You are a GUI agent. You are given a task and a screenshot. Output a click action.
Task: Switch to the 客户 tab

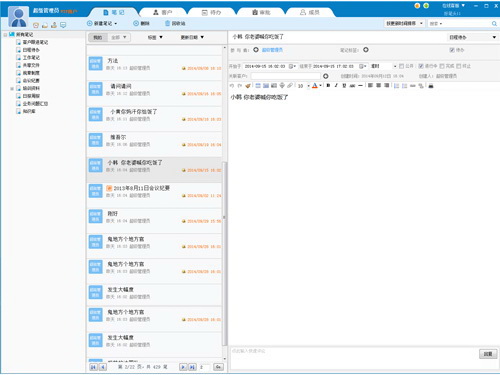click(x=162, y=12)
